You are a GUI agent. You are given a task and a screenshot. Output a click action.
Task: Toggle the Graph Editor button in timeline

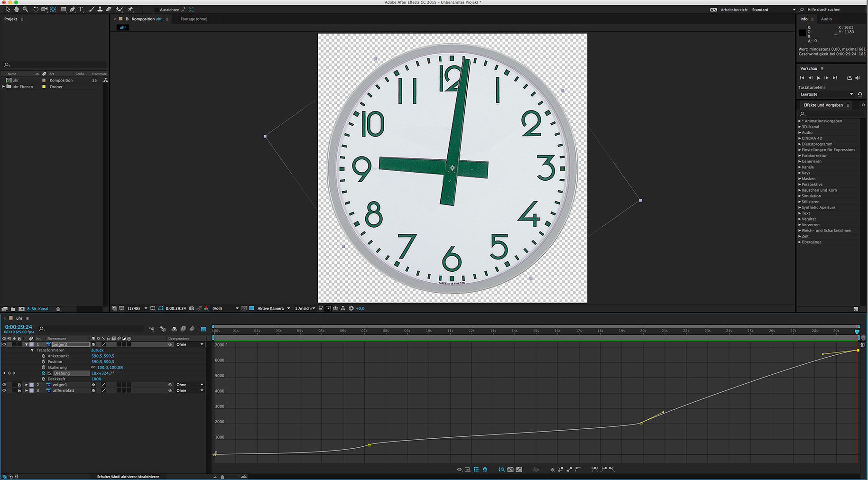point(203,329)
